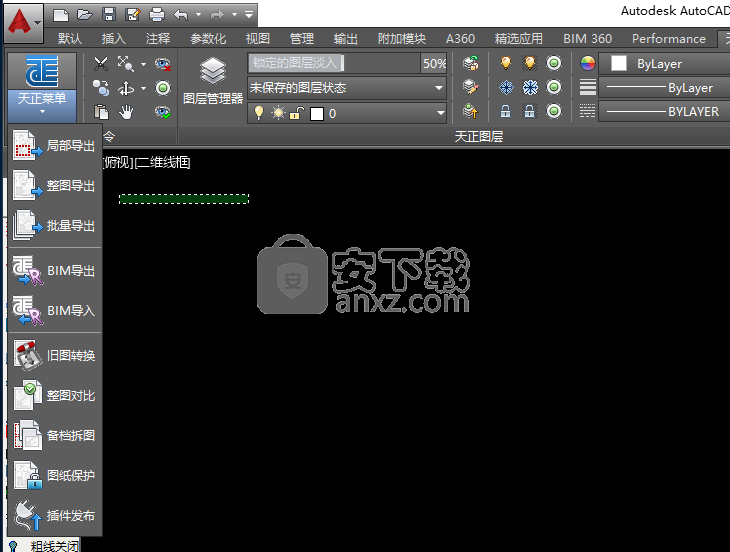Click the single padlock lock layer icon

click(x=506, y=111)
